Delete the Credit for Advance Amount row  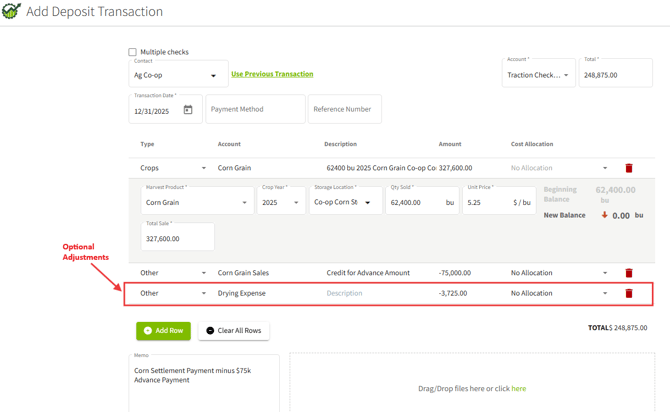(x=629, y=273)
